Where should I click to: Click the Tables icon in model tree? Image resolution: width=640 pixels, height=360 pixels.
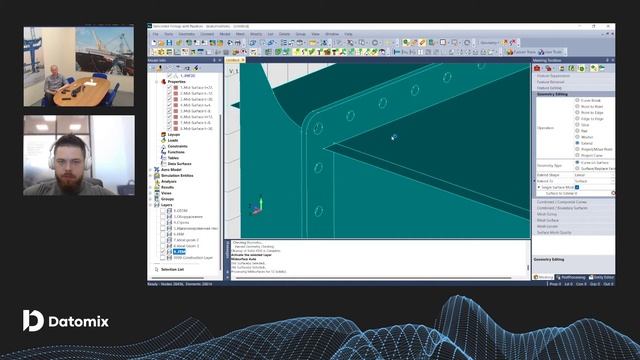pos(163,158)
